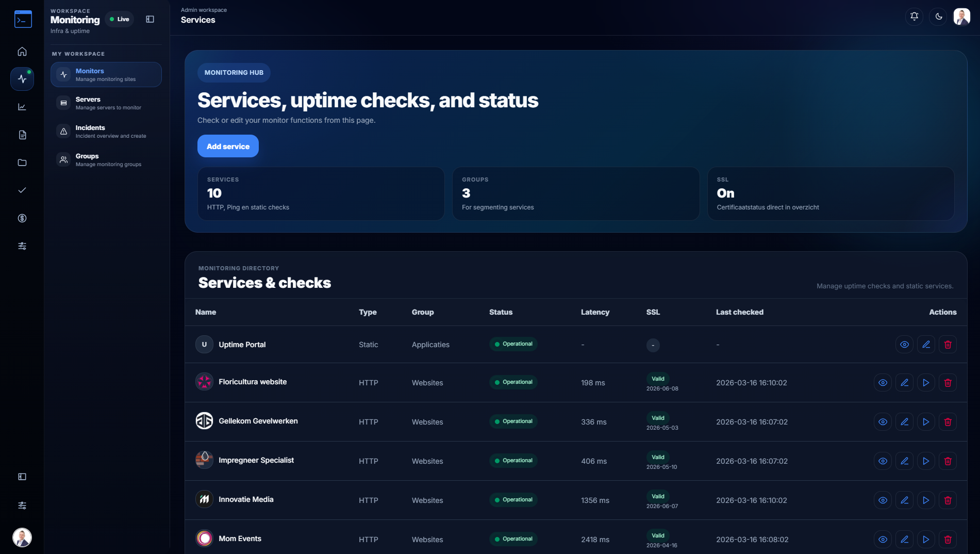Toggle dark mode with moon icon
Image resolution: width=980 pixels, height=554 pixels.
click(x=938, y=17)
